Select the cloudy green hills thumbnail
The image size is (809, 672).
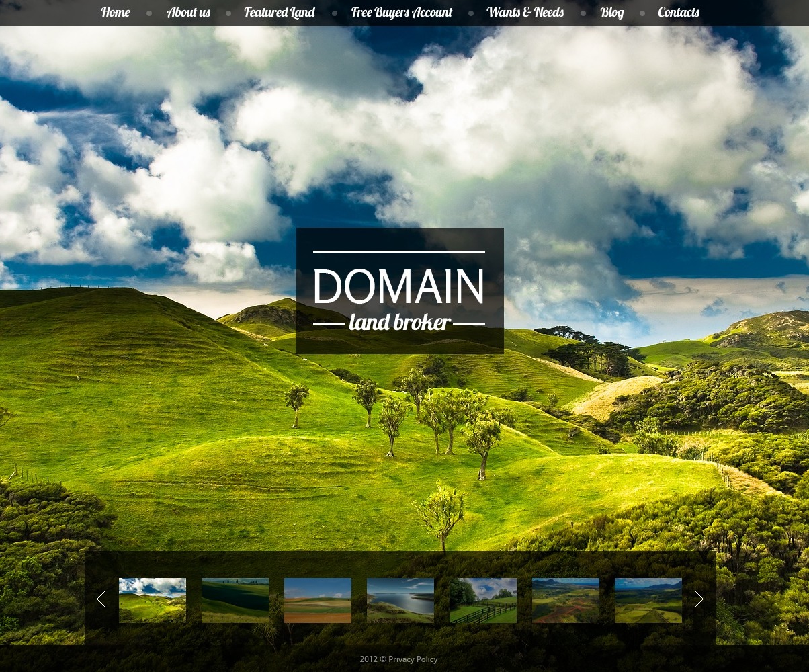point(152,599)
